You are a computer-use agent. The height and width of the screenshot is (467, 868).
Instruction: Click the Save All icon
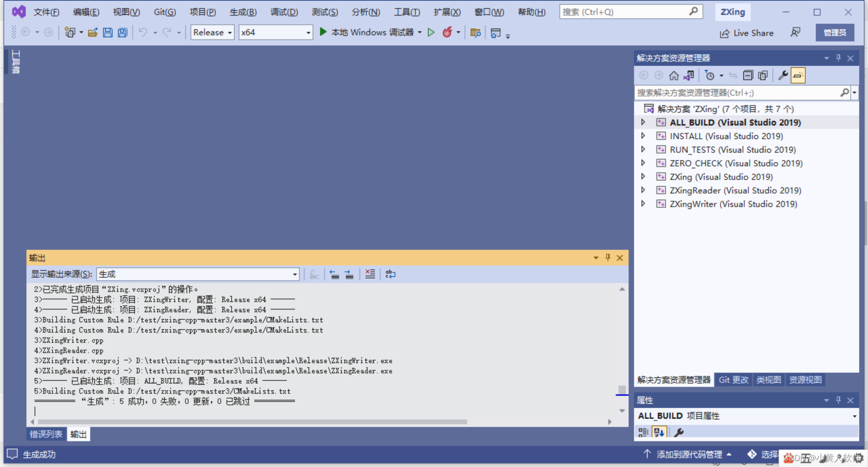click(x=123, y=32)
